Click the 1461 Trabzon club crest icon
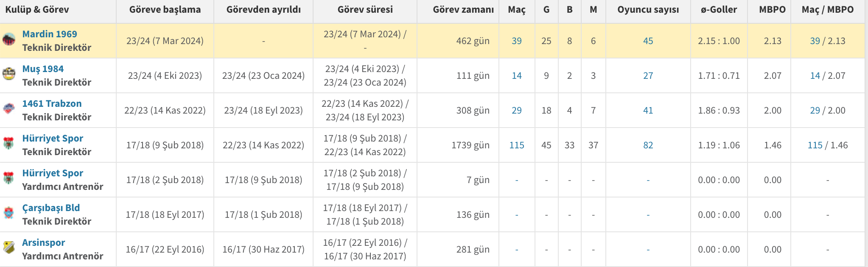Viewport: 868px width, 267px height. 9,108
